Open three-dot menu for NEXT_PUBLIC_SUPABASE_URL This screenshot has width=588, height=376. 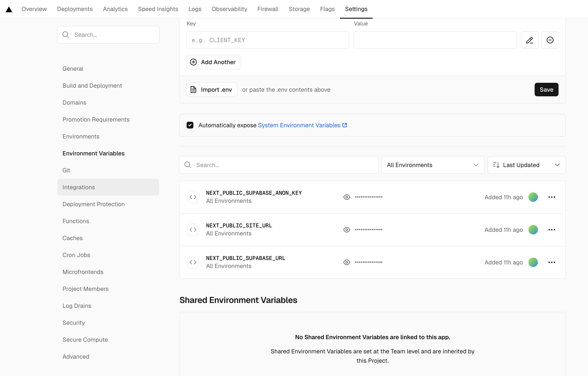tap(551, 262)
